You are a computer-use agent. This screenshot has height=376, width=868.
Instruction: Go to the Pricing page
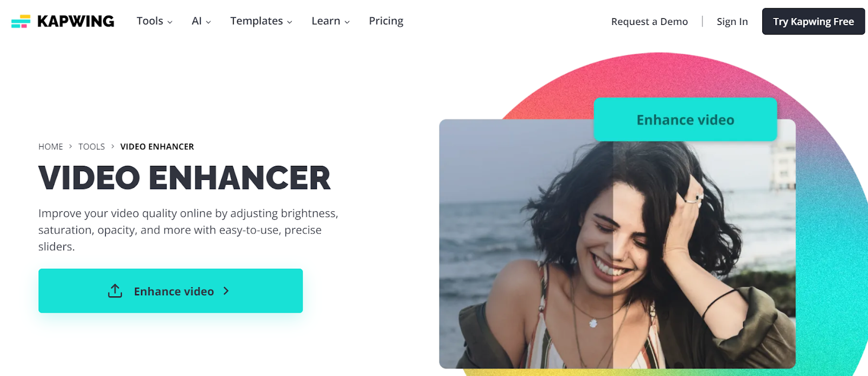coord(386,21)
